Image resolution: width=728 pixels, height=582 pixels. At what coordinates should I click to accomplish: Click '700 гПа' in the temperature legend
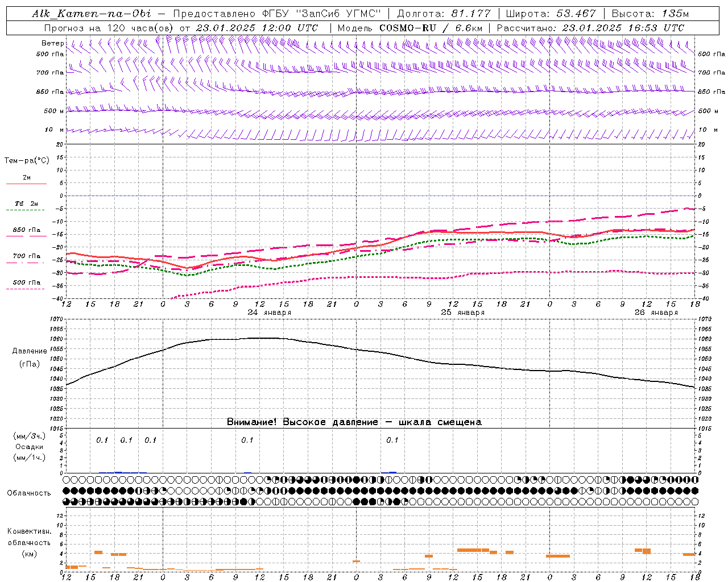coord(27,256)
